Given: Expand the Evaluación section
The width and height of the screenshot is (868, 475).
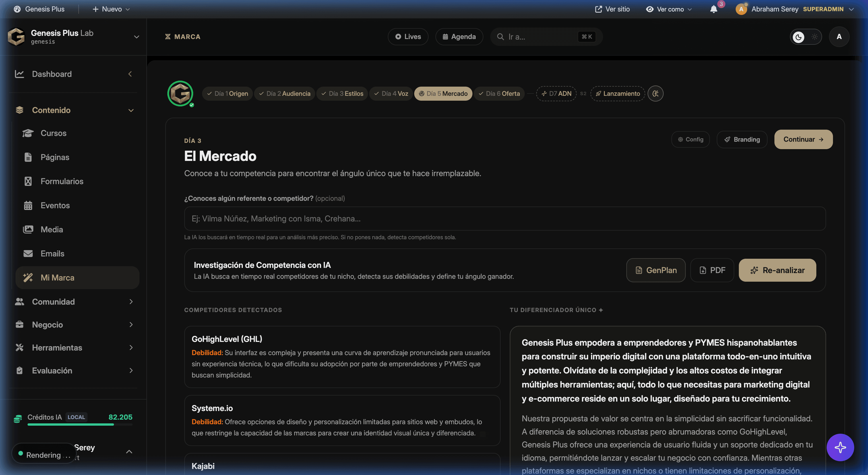Looking at the screenshot, I should (131, 370).
